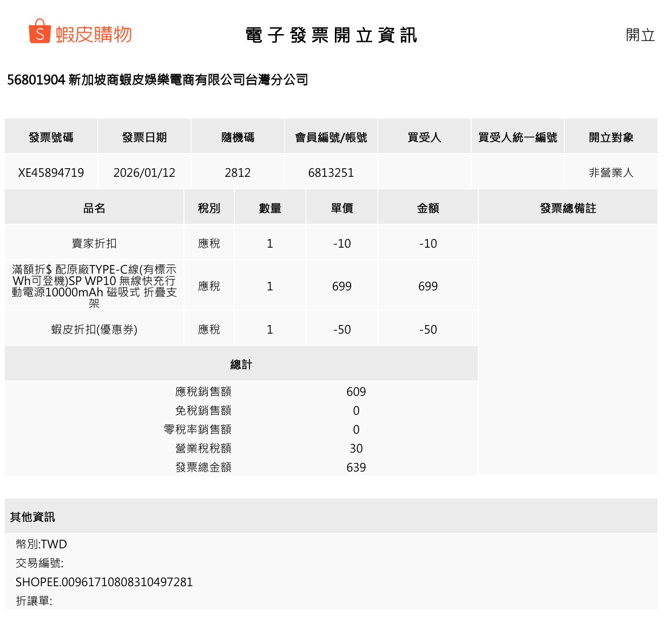Viewport: 672px width, 617px height.
Task: Click the orange Shopee shopping bag logo
Action: click(x=39, y=32)
